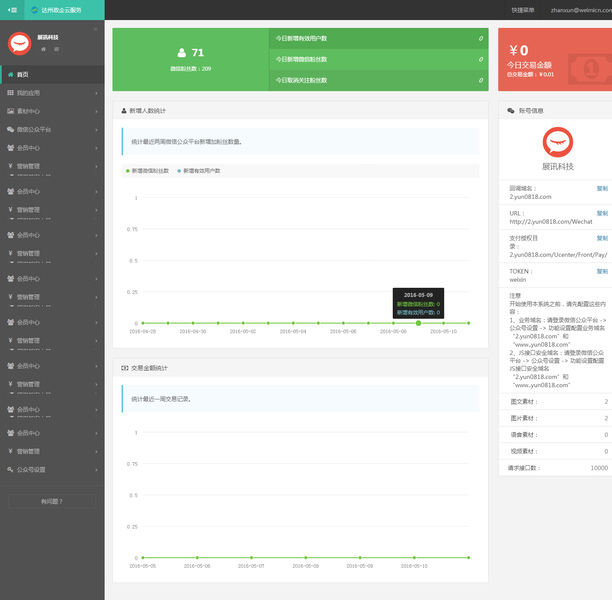Click http://2.yun0818.com/Wechat URL text
The height and width of the screenshot is (600, 612).
pos(551,222)
